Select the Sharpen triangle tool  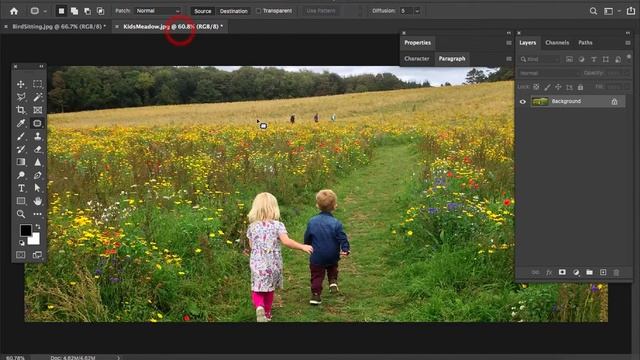click(38, 162)
